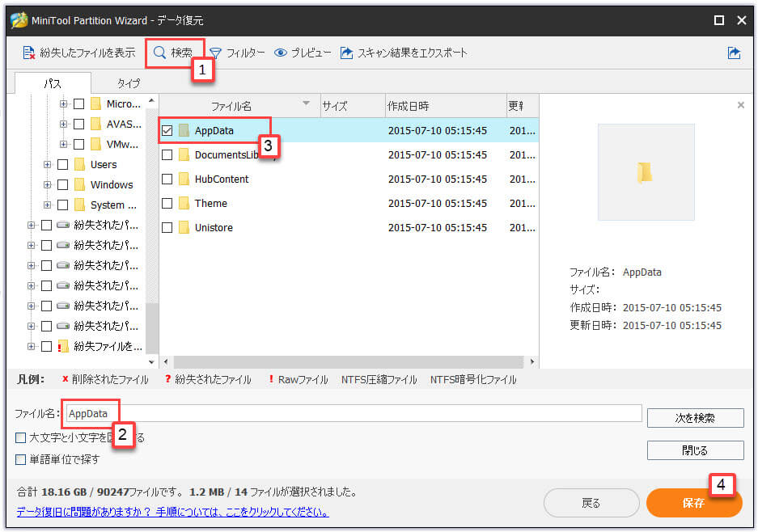Viewport: 758px width, 532px height.
Task: Expand the 紛失ファイルを... tree node
Action: [x=31, y=346]
